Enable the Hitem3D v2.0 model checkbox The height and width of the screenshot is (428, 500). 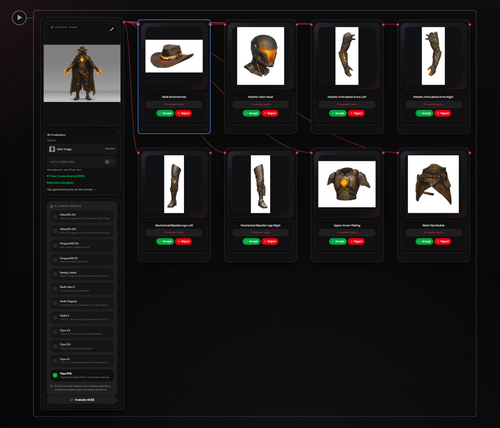pyautogui.click(x=55, y=231)
